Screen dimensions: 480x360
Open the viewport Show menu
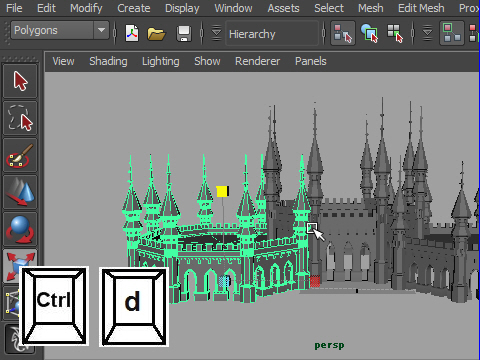[207, 61]
